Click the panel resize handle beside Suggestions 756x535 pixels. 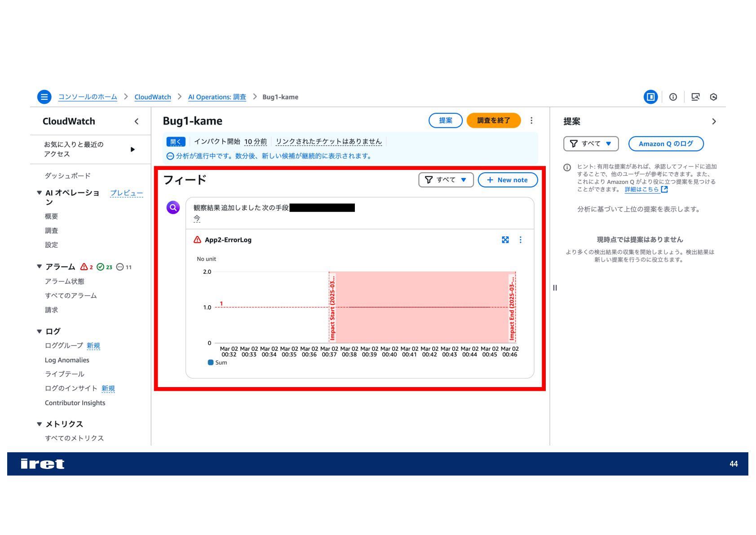click(555, 288)
